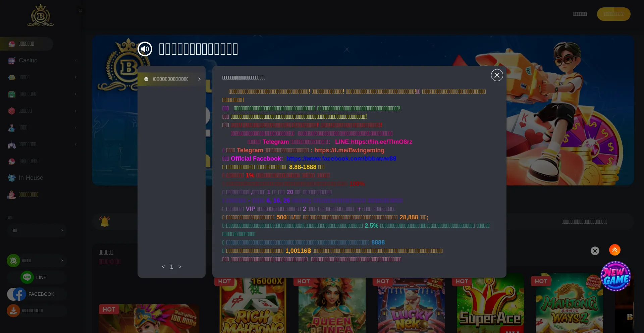Select the In-House sidebar menu item
Screen dimensions: 644x333
[x=31, y=178]
